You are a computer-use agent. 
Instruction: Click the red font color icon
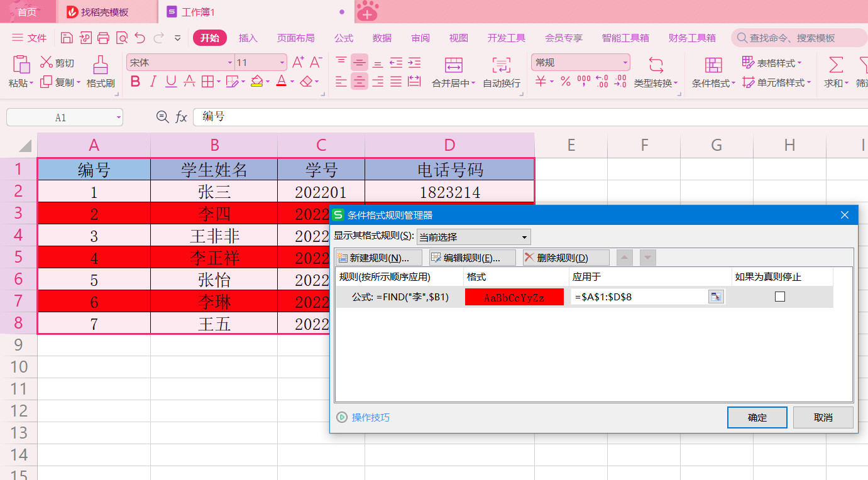281,82
